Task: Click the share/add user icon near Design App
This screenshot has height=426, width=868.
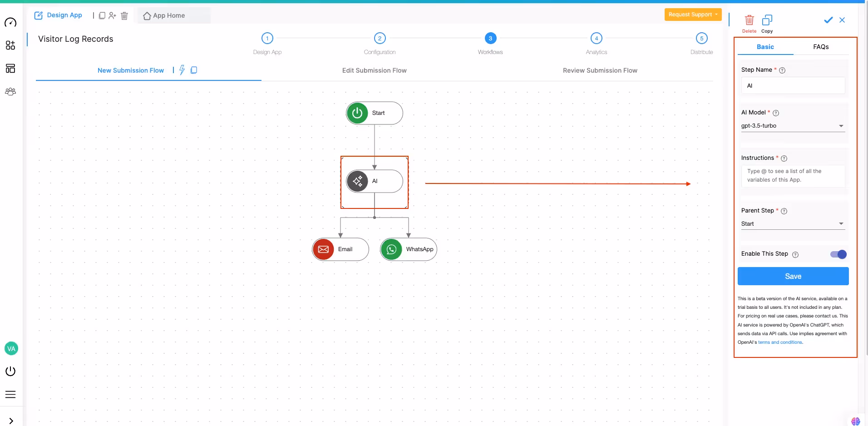Action: (113, 15)
